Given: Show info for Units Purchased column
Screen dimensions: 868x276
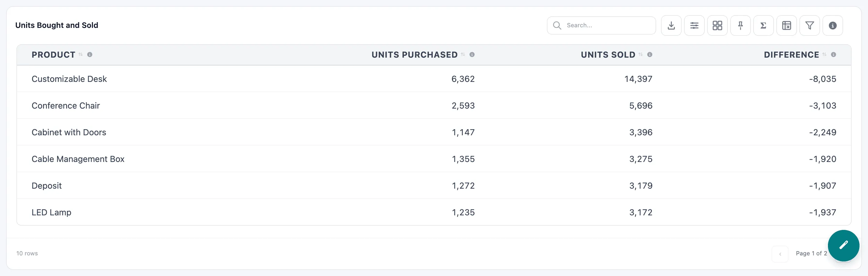Looking at the screenshot, I should [x=472, y=55].
